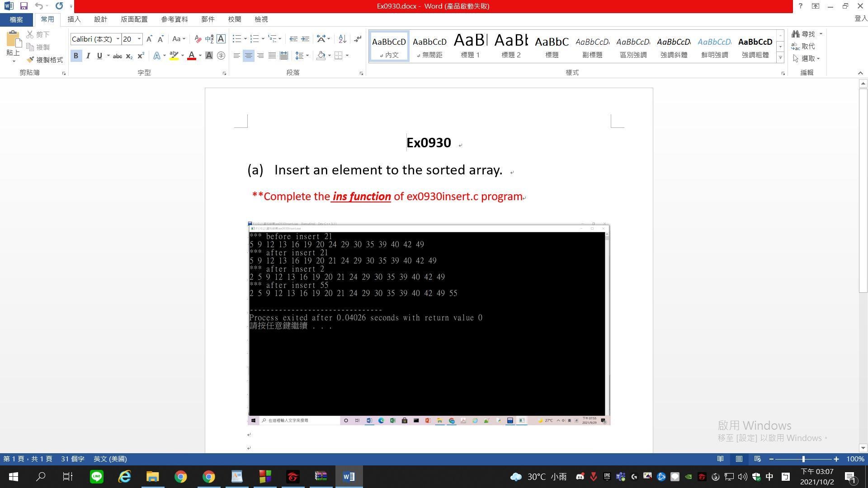
Task: Toggle bold formatting
Action: [76, 56]
